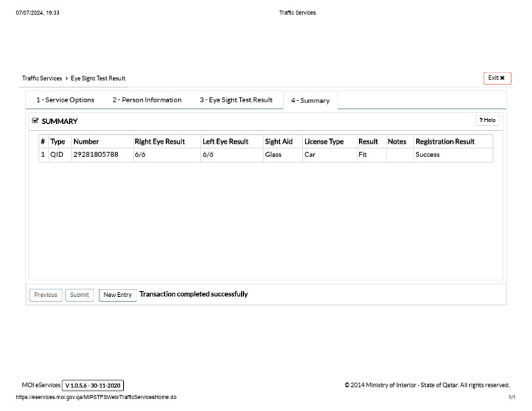This screenshot has width=532, height=411.
Task: Open the Eye Sight Test Result tab
Action: tap(236, 100)
